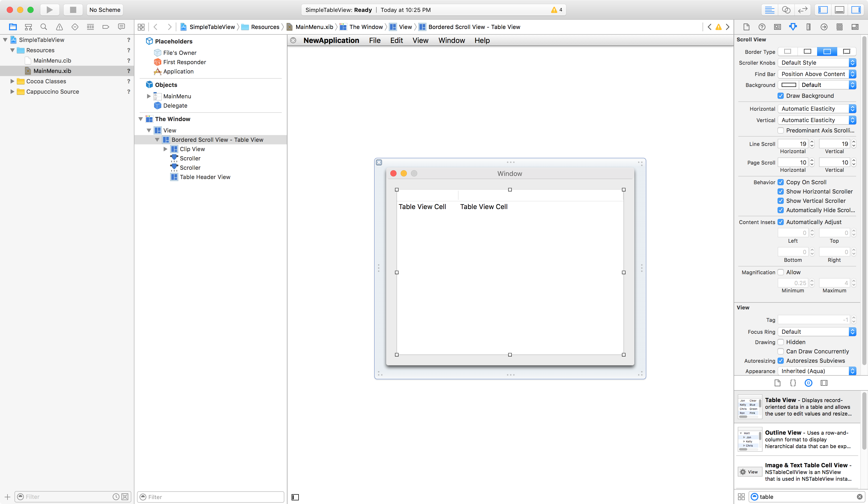Open the Appearance dropdown
The width and height of the screenshot is (868, 504).
coord(817,371)
